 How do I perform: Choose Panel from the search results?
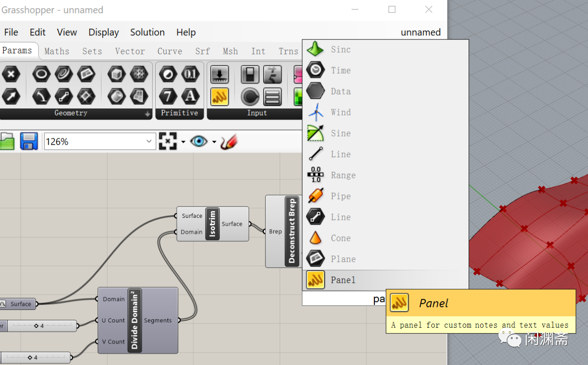(x=385, y=280)
